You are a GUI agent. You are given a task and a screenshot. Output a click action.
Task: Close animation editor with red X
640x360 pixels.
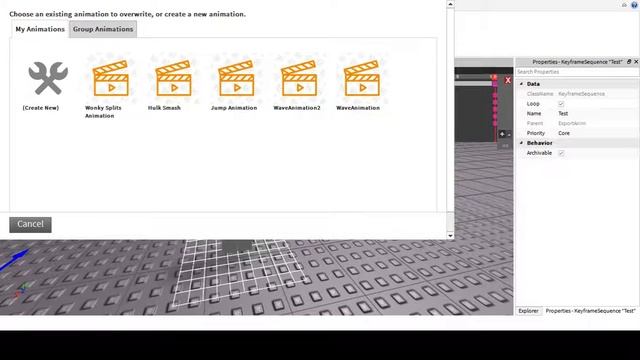point(508,80)
